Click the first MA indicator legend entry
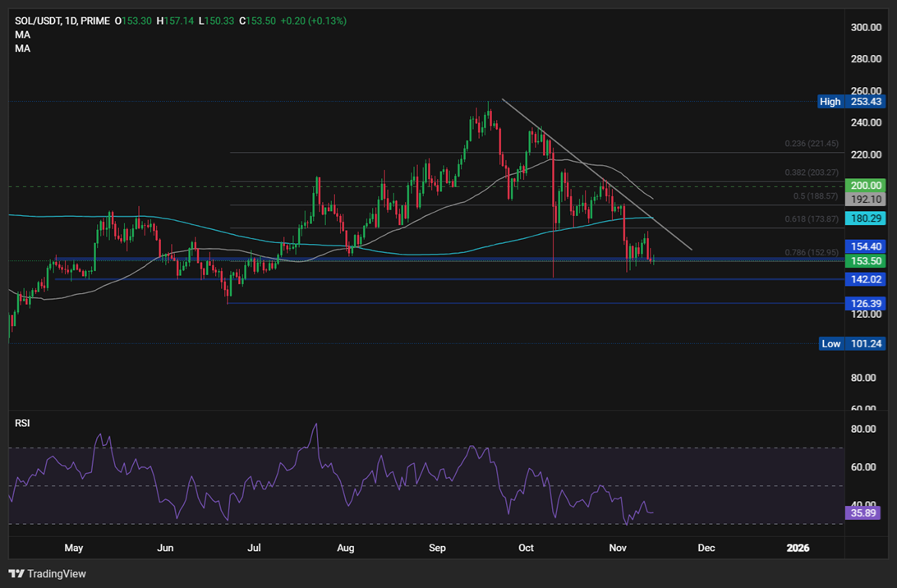 (21, 34)
